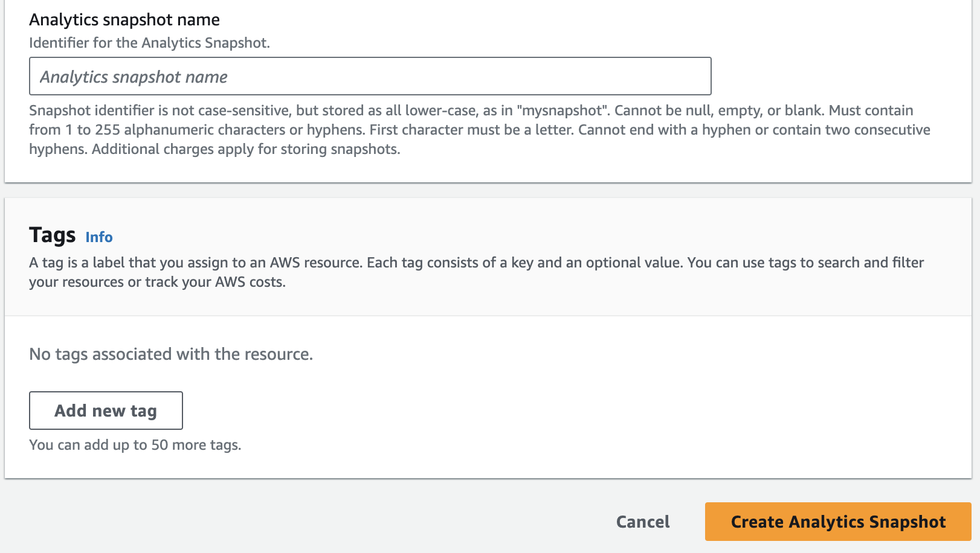Click 'Identifier for the Analytics Snapshot.' description
The image size is (980, 553).
pos(149,43)
